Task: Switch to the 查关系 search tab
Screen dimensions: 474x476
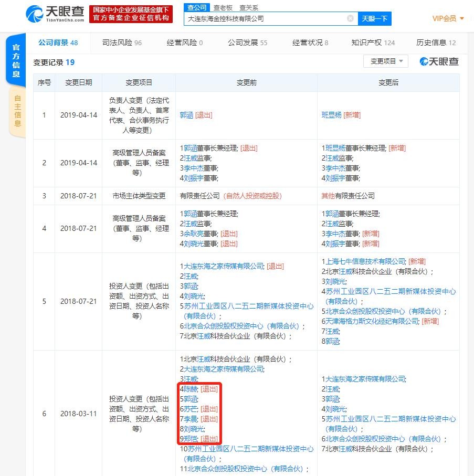Action: [249, 7]
